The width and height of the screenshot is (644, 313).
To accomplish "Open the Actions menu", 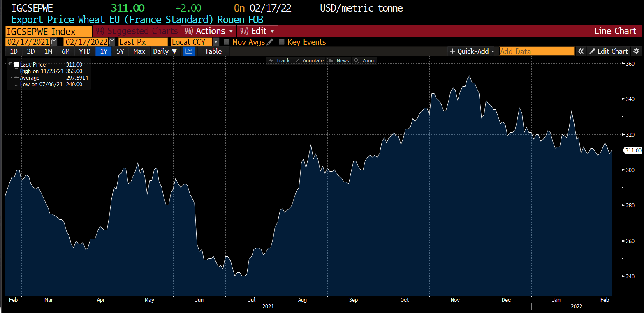I will pos(209,31).
